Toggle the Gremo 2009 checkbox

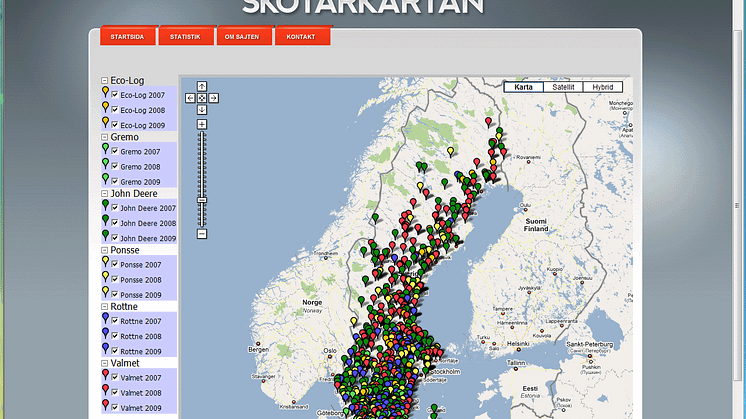tap(115, 182)
